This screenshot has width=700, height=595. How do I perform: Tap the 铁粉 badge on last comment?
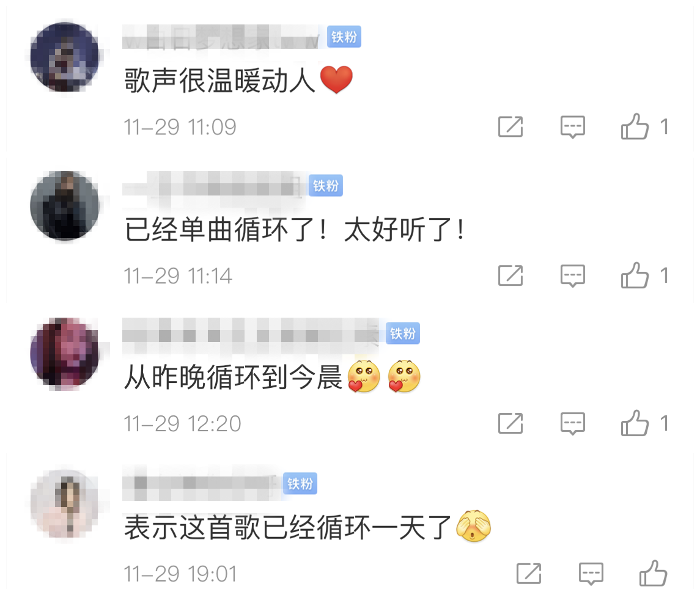click(300, 483)
